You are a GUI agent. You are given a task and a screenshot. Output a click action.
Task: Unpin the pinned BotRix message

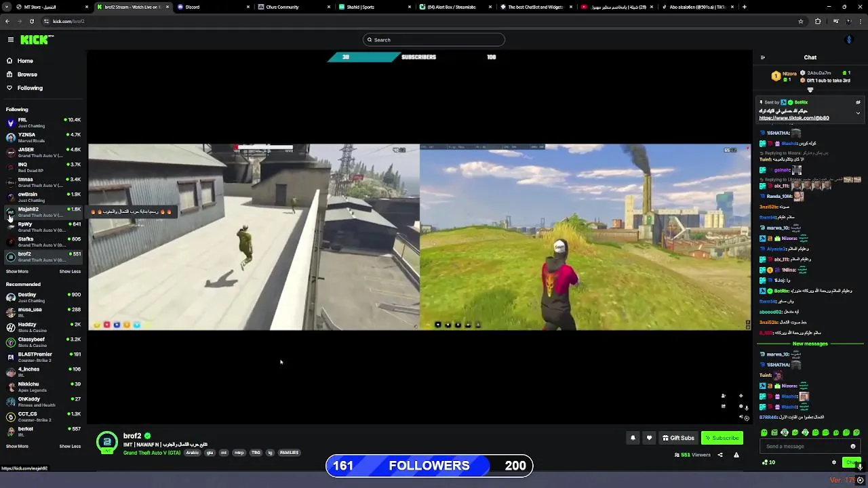click(858, 102)
